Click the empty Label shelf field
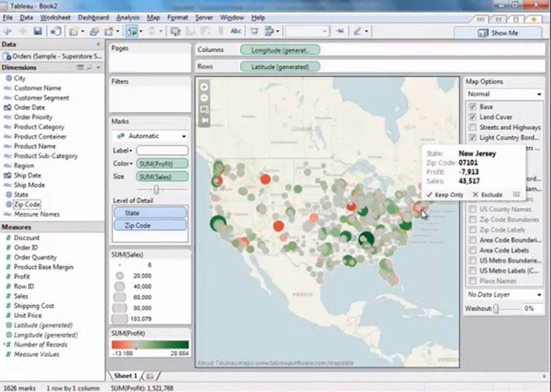The width and height of the screenshot is (551, 392). click(x=162, y=151)
